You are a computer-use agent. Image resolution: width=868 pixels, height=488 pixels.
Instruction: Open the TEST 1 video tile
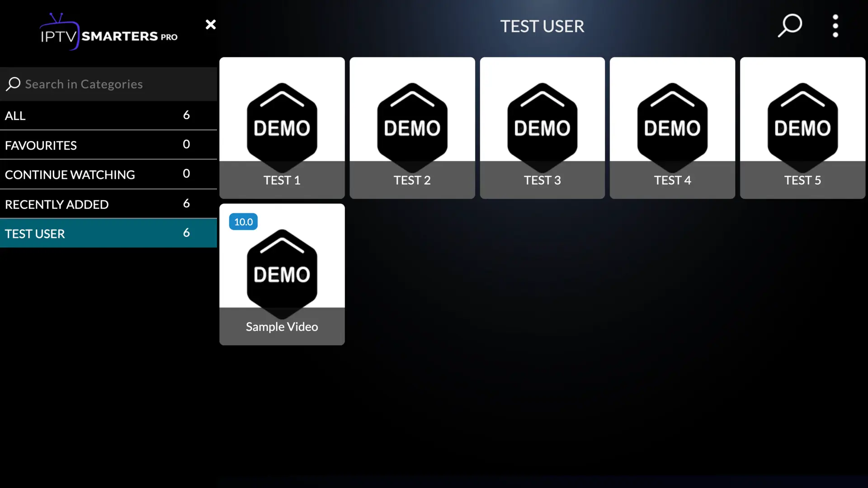282,127
